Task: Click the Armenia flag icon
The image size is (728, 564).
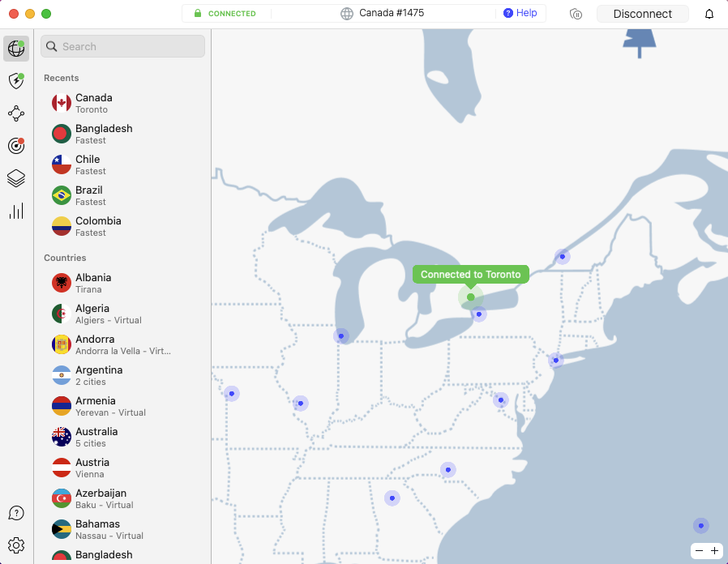Action: click(x=62, y=406)
